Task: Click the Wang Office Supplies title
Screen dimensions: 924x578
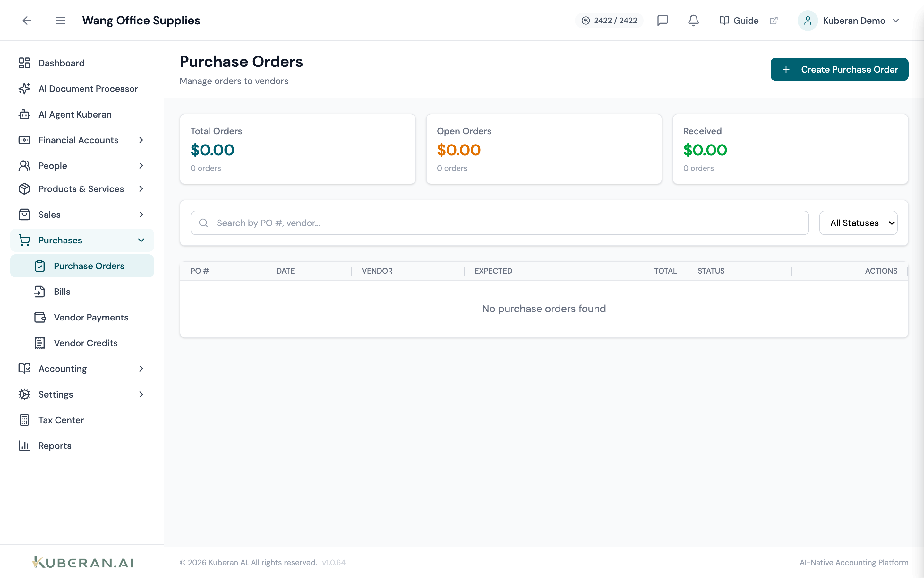Action: (141, 20)
